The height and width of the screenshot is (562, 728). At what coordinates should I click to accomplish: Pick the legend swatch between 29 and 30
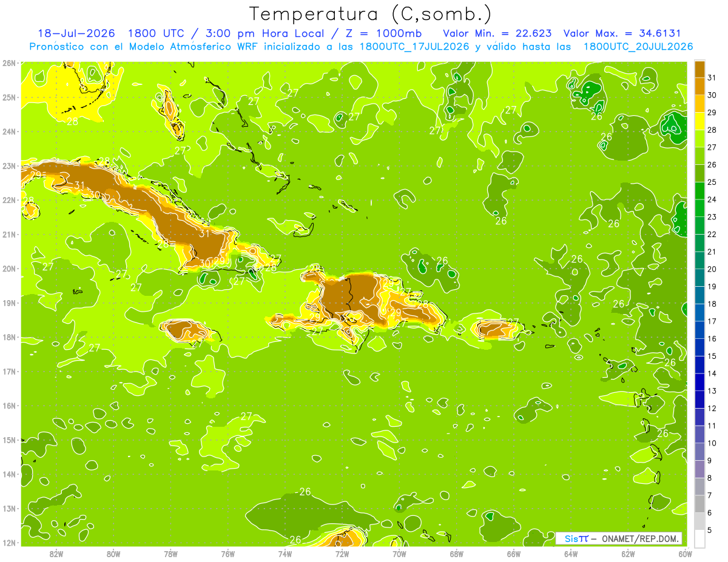point(699,104)
